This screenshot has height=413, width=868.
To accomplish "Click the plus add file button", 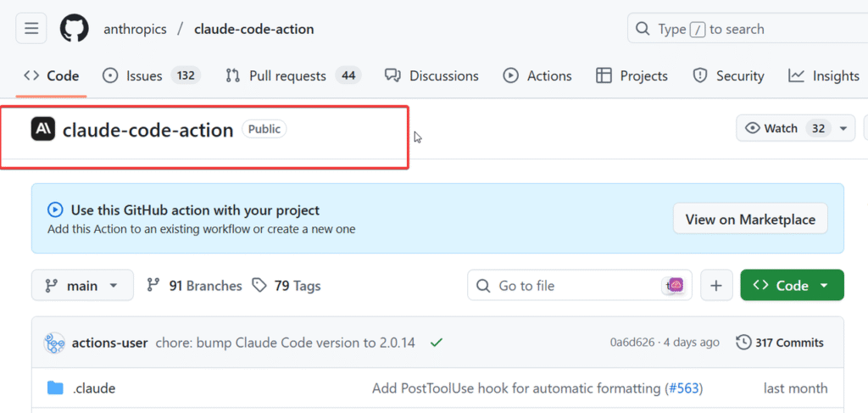I will (716, 286).
